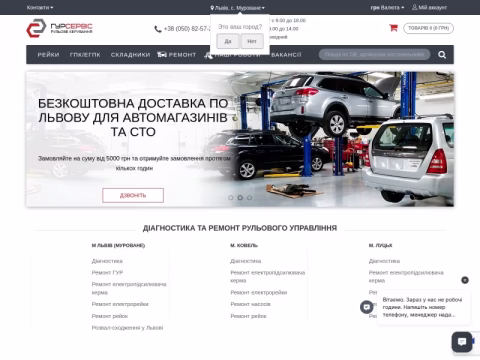Focus the search input field
Screen dimensions: 480x360
coord(374,54)
